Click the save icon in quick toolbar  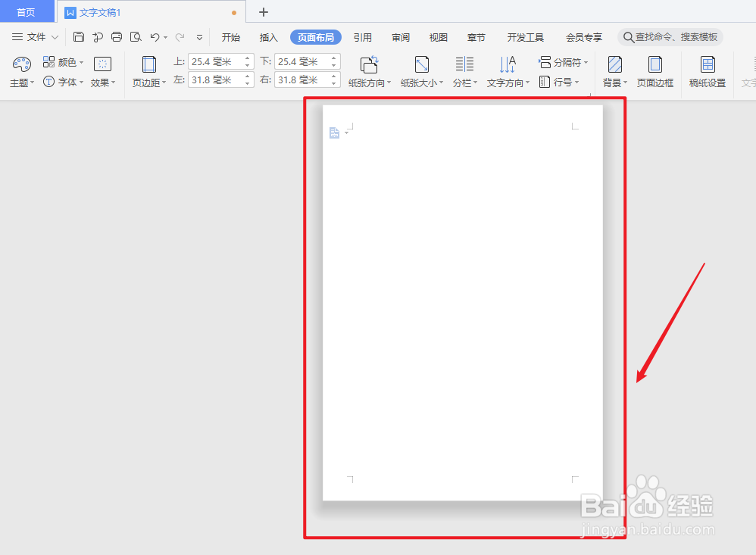click(79, 37)
